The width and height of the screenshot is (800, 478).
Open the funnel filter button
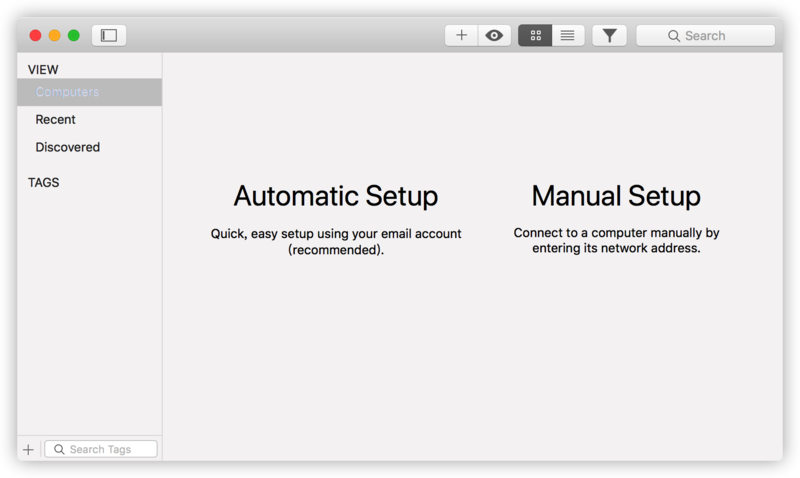tap(609, 35)
